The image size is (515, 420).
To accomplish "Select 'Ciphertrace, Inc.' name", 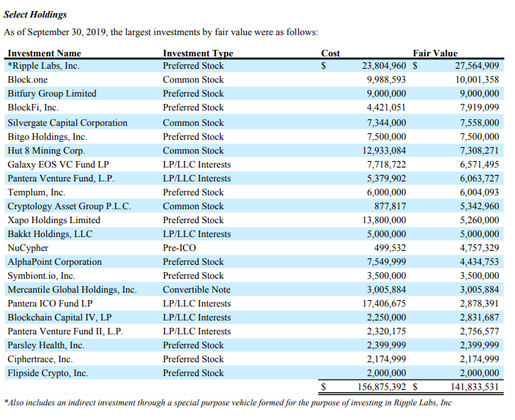I will click(40, 359).
